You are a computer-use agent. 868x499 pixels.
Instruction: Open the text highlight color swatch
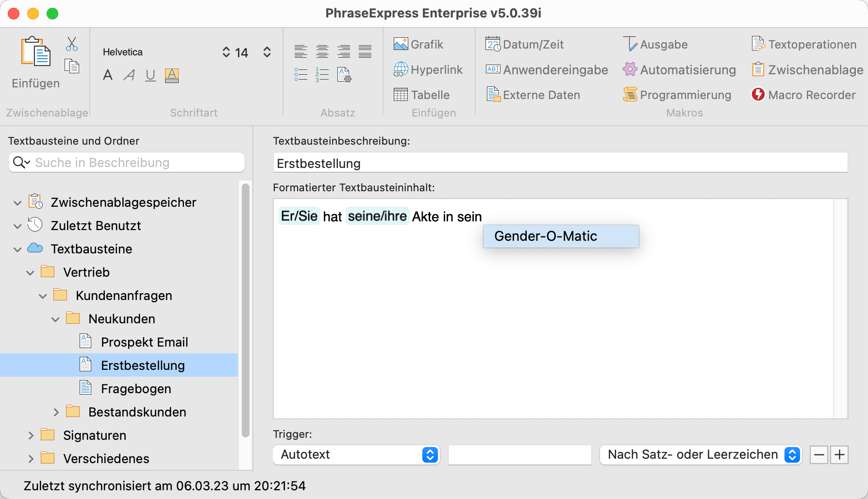(172, 75)
